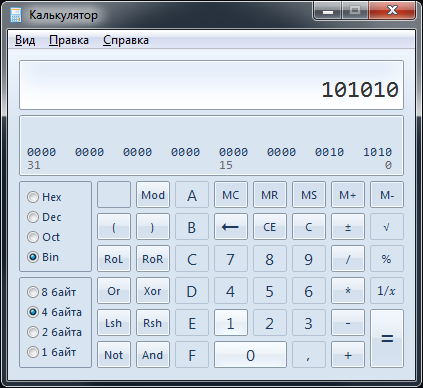Click the open parenthesis button
This screenshot has height=388, width=423.
(x=114, y=227)
